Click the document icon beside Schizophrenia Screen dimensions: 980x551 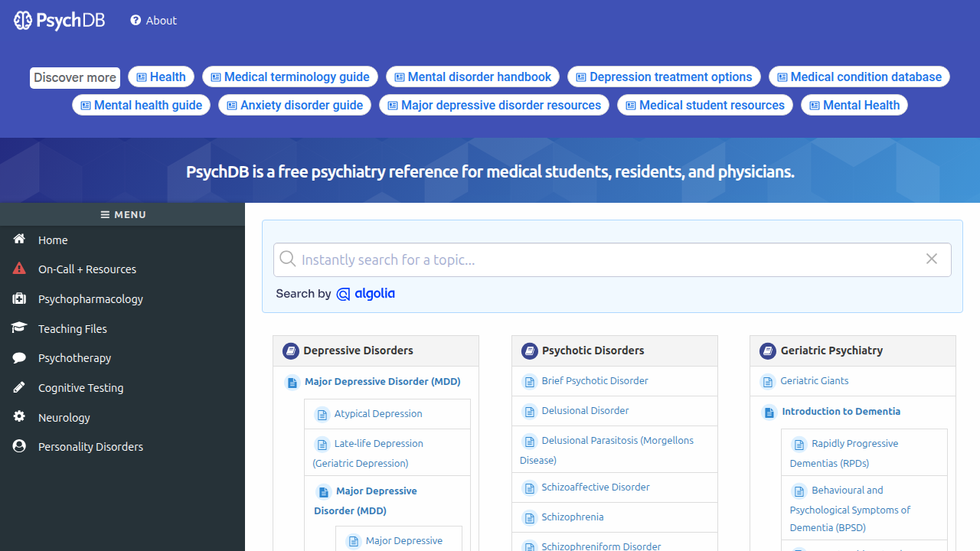click(529, 517)
